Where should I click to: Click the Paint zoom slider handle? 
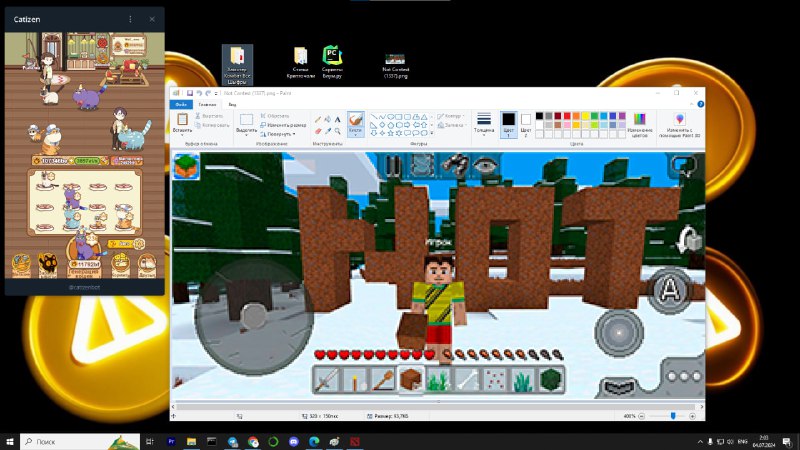click(673, 416)
